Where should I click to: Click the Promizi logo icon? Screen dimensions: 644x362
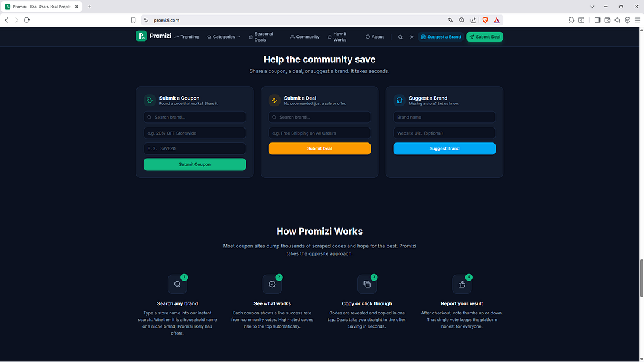click(x=141, y=36)
